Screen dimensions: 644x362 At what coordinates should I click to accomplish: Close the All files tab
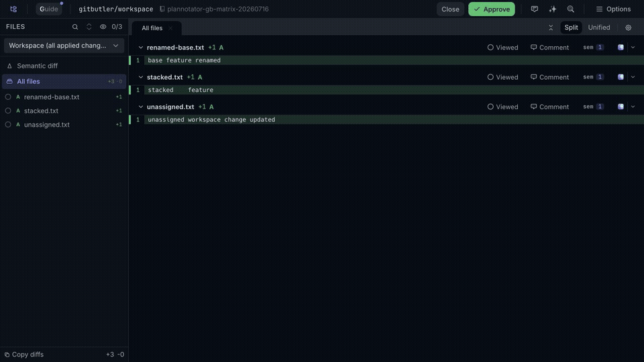(x=170, y=28)
